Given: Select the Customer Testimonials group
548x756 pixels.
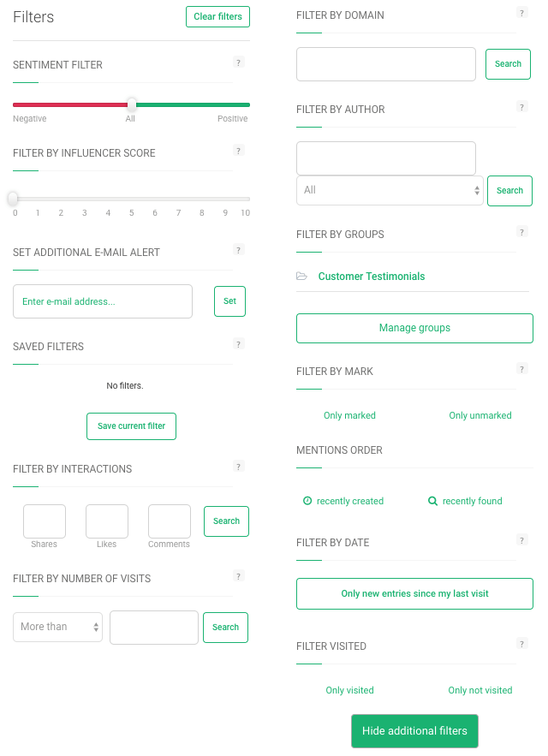Looking at the screenshot, I should (x=372, y=276).
